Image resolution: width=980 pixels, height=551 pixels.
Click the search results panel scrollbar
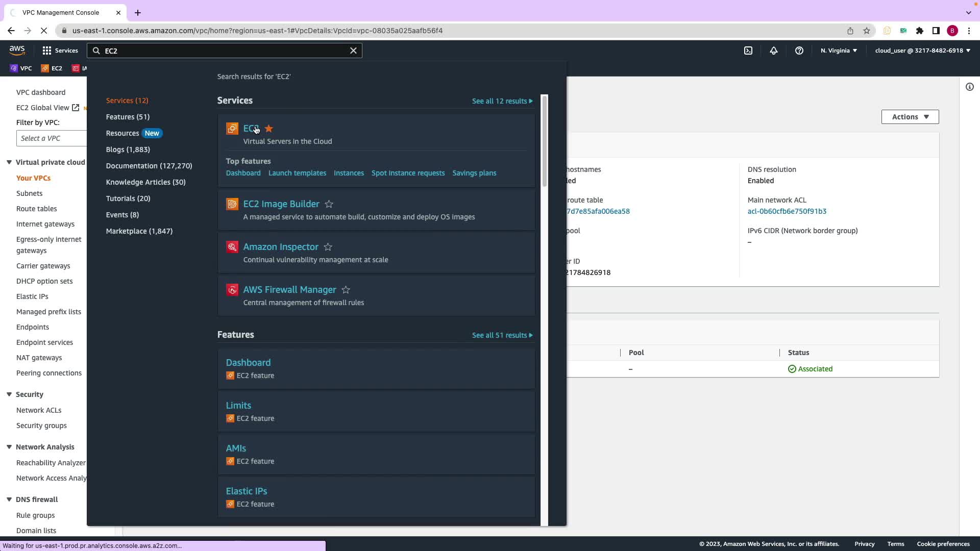coord(544,140)
